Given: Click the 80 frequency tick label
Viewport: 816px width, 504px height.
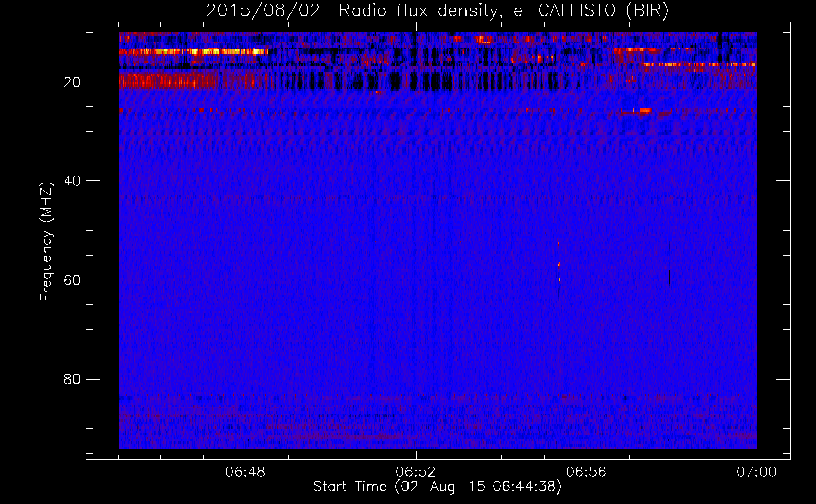Looking at the screenshot, I should [72, 379].
